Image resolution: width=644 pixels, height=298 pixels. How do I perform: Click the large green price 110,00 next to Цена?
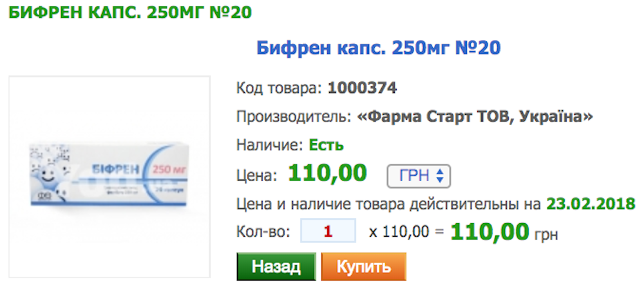coord(327,174)
